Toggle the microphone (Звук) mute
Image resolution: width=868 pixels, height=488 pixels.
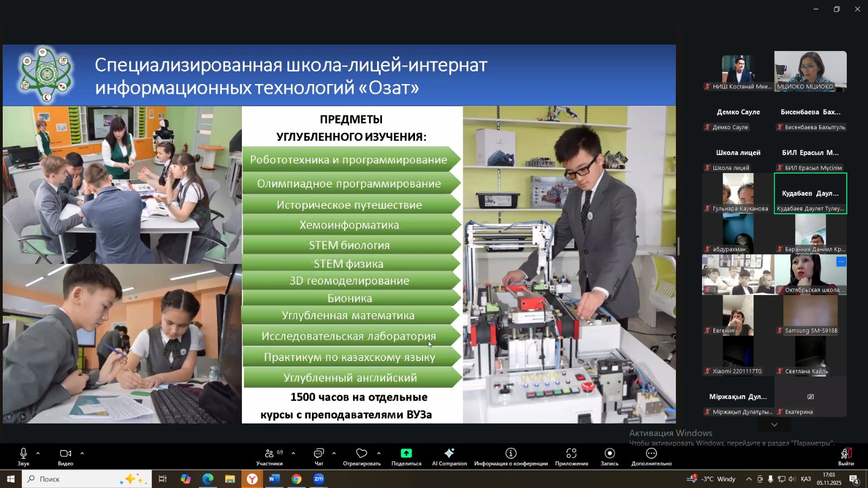(x=23, y=456)
